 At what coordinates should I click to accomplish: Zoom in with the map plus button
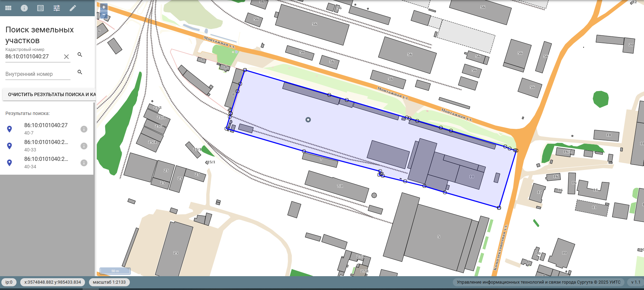[x=104, y=7]
